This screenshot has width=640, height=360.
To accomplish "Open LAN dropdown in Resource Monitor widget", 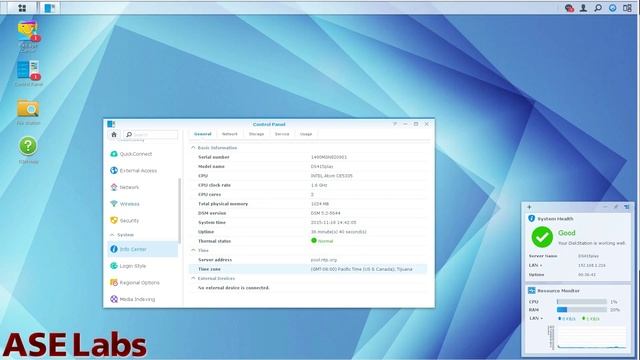I will 536,318.
